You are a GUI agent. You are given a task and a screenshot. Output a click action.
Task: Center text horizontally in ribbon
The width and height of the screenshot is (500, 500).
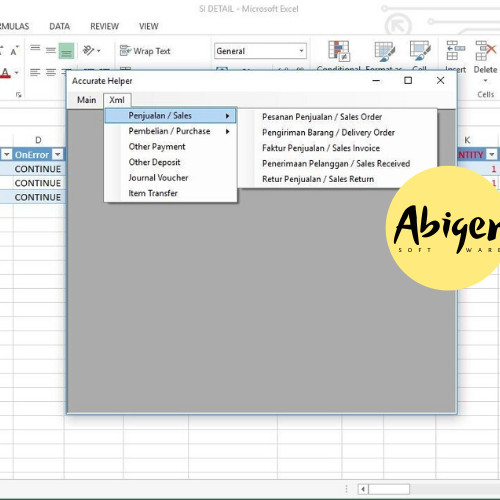pos(51,72)
